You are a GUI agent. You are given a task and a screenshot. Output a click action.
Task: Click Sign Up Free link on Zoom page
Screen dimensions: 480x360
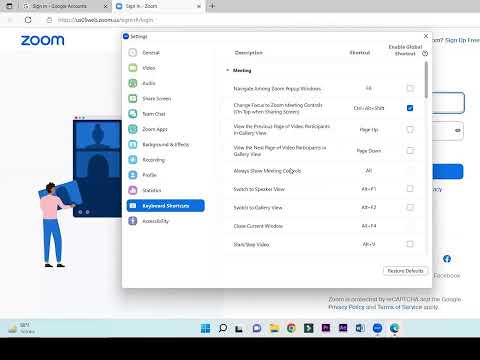pos(462,40)
